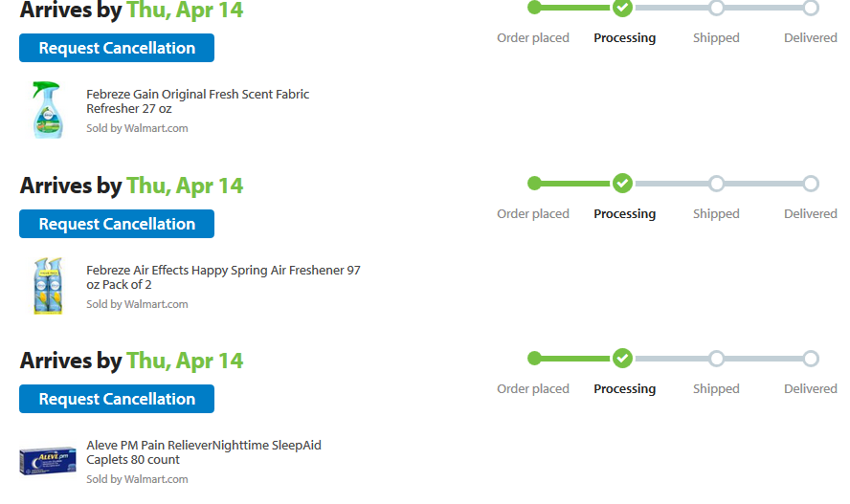Request cancellation for Aleve PM order

pyautogui.click(x=117, y=399)
